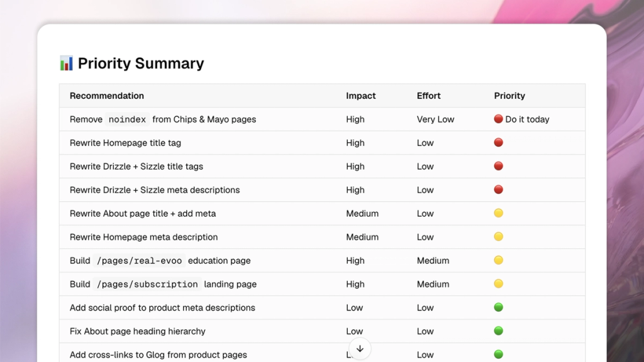The height and width of the screenshot is (362, 644).
Task: Click green dot for social proof row
Action: [x=498, y=307]
